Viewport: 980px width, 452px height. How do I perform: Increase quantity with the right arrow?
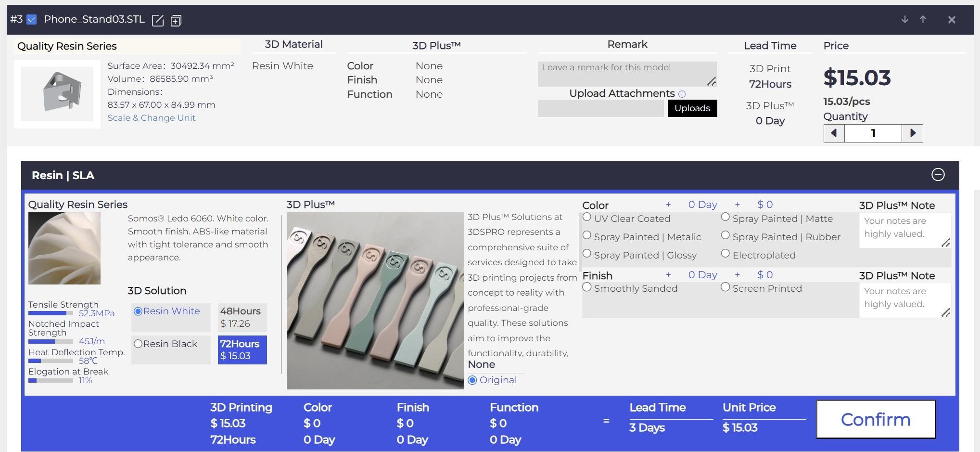coord(912,133)
